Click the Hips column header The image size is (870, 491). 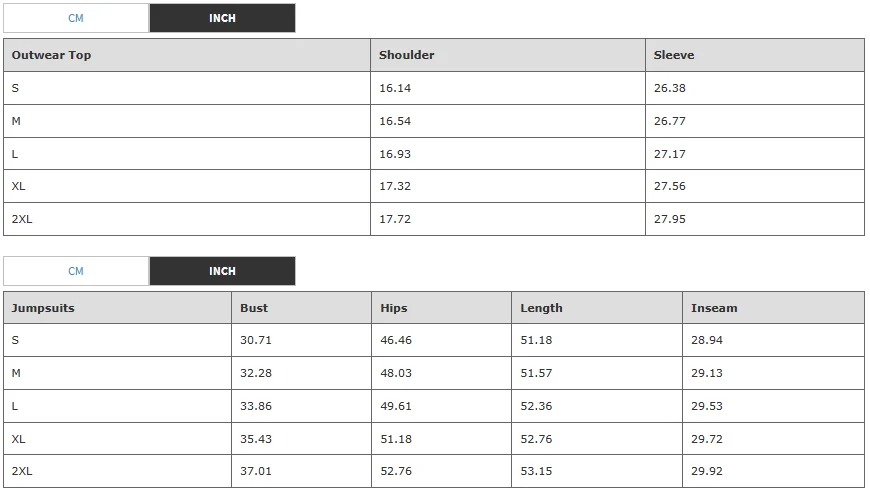[394, 308]
